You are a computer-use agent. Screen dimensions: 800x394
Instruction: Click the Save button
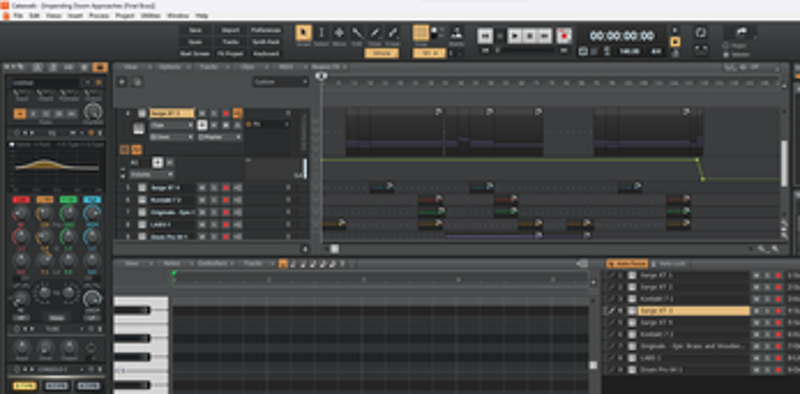pyautogui.click(x=195, y=30)
